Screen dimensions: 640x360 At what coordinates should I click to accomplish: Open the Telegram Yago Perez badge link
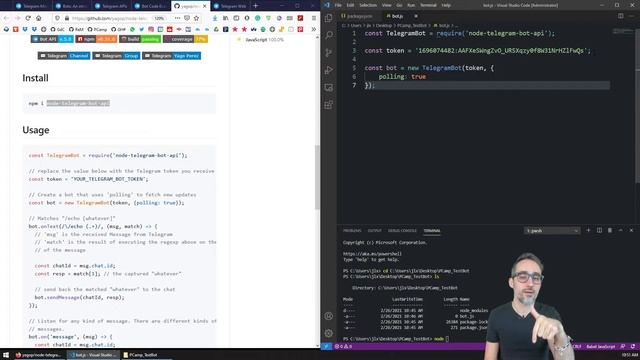[x=171, y=56]
